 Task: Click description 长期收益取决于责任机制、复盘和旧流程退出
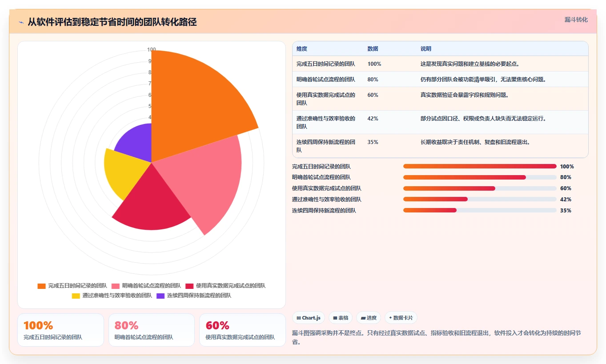[475, 142]
